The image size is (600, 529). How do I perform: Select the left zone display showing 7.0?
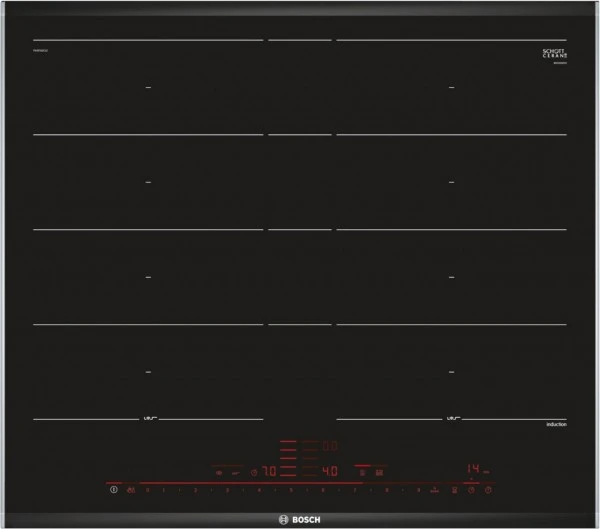point(269,471)
